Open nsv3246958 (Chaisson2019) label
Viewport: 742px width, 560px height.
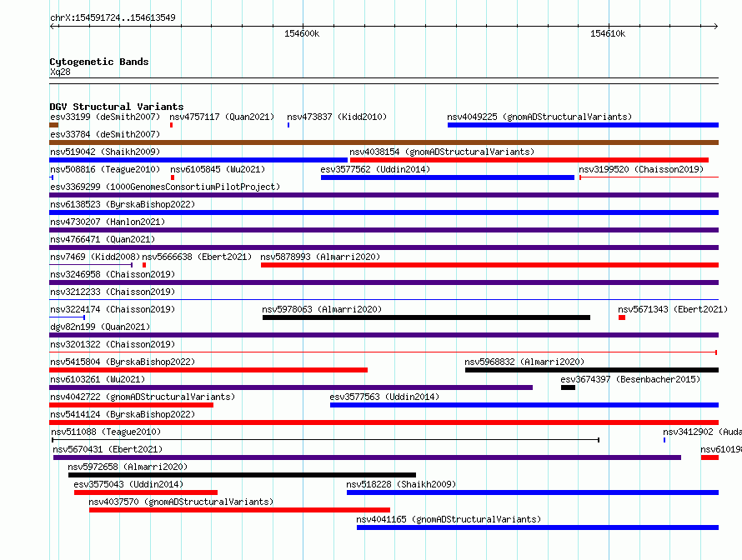[x=113, y=274]
